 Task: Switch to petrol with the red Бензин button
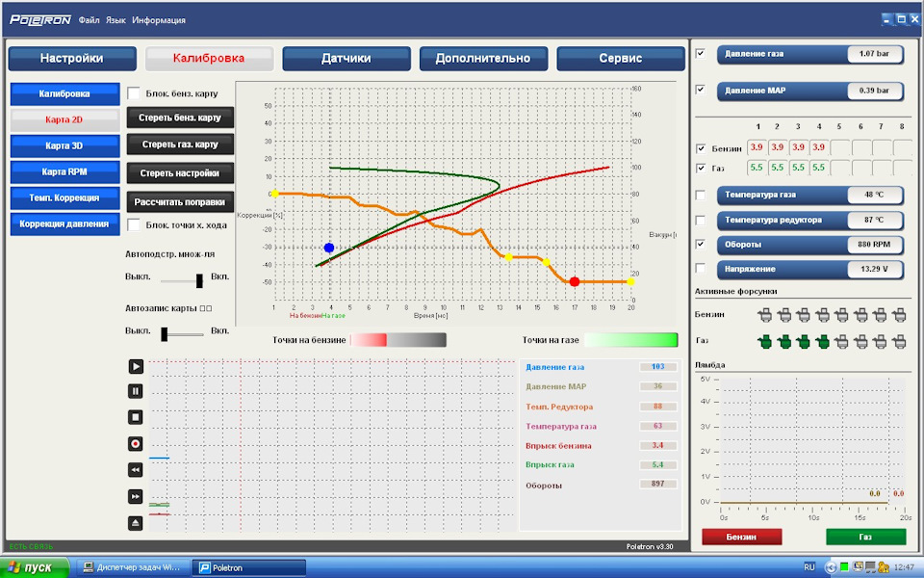pos(741,537)
